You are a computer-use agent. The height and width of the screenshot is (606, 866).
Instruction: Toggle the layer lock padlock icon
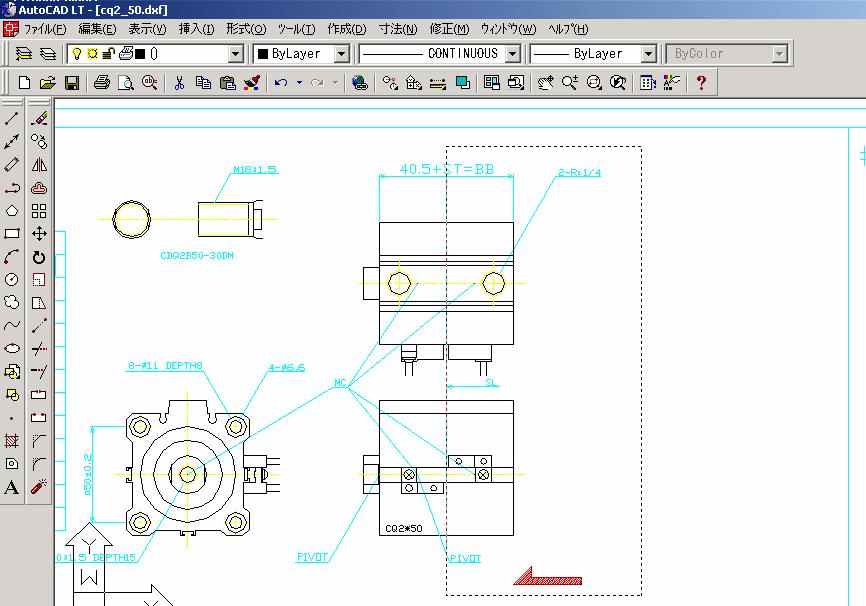[107, 53]
